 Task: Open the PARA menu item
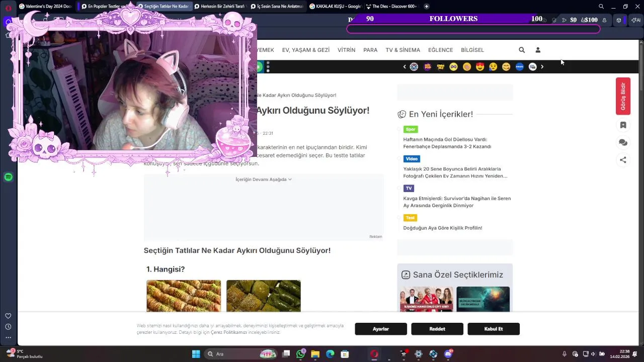tap(370, 50)
